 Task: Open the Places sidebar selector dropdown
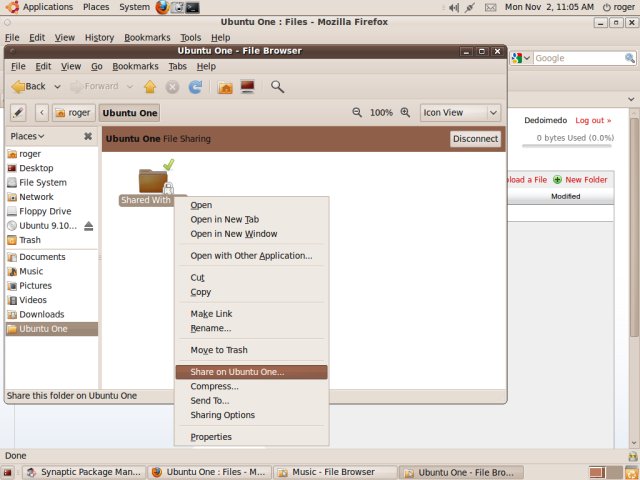(x=27, y=136)
